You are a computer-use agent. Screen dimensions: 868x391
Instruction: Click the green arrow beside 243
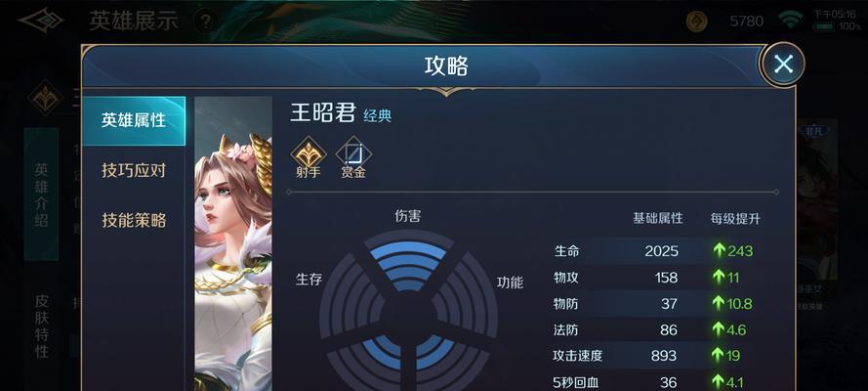[719, 250]
